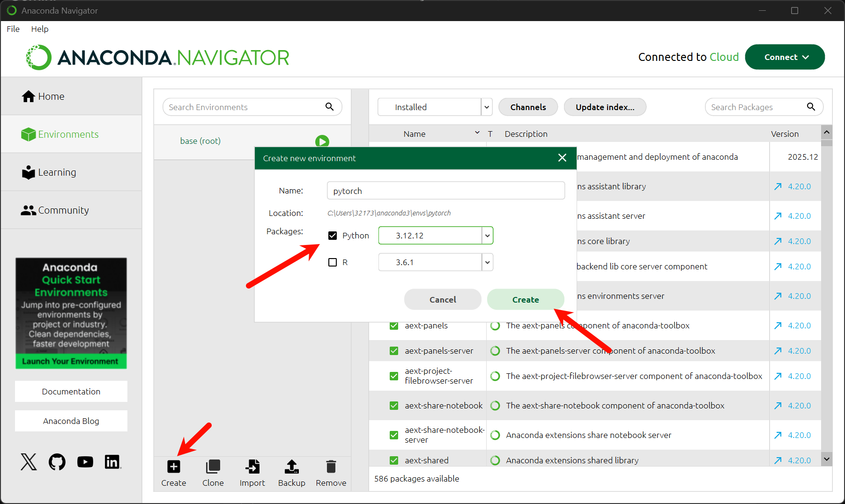Open the Anaconda Blog link button
Viewport: 845px width, 504px height.
point(71,421)
